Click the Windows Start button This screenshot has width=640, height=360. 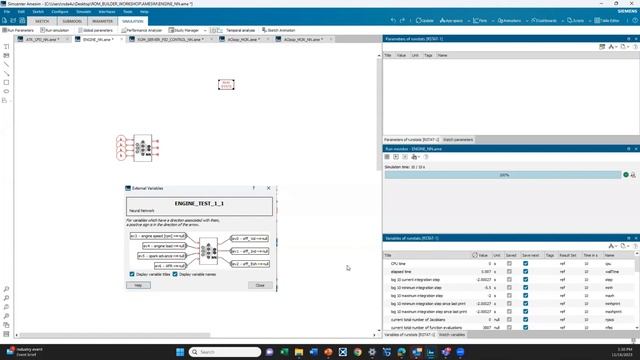coord(180,352)
